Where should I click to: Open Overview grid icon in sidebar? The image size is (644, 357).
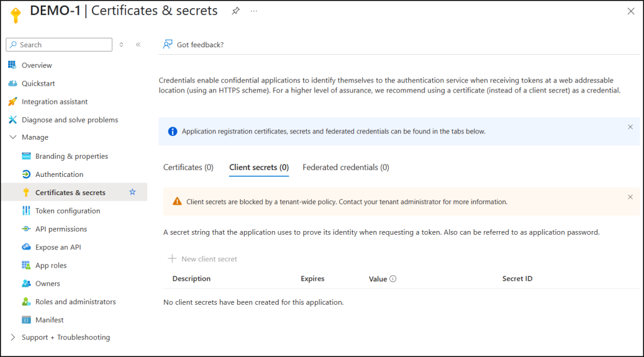13,65
